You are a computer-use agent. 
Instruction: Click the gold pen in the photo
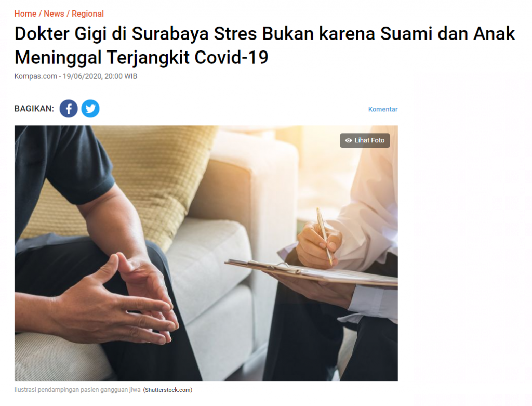coord(324,236)
